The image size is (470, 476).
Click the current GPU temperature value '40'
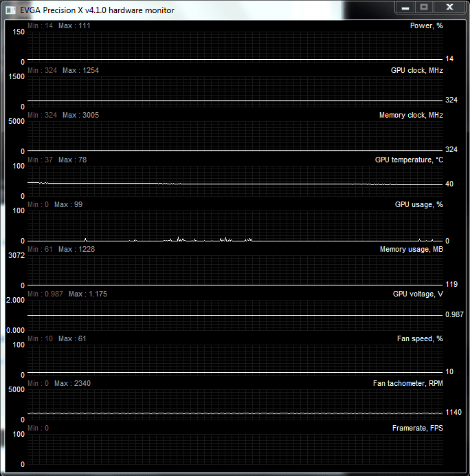tap(449, 184)
